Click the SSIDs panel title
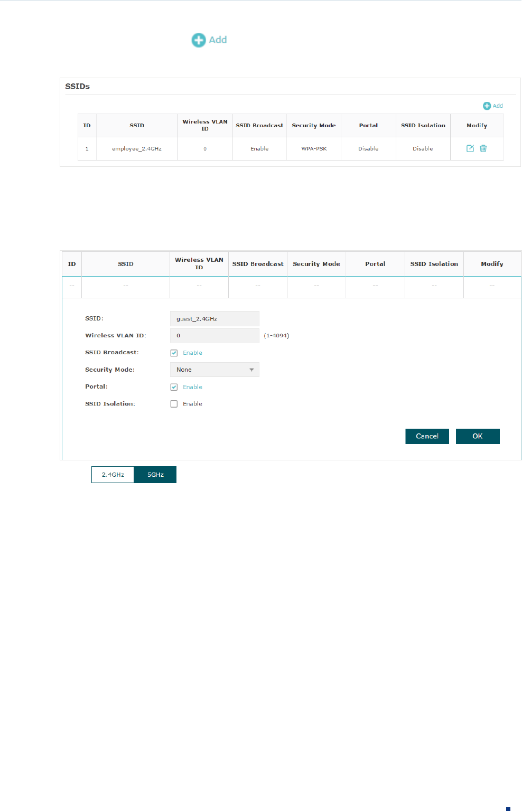 78,87
